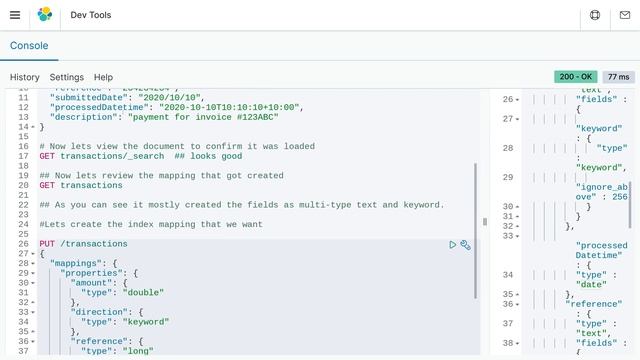Viewport: 640px width, 360px height.
Task: Open the mail newsfeed icon
Action: click(x=625, y=15)
